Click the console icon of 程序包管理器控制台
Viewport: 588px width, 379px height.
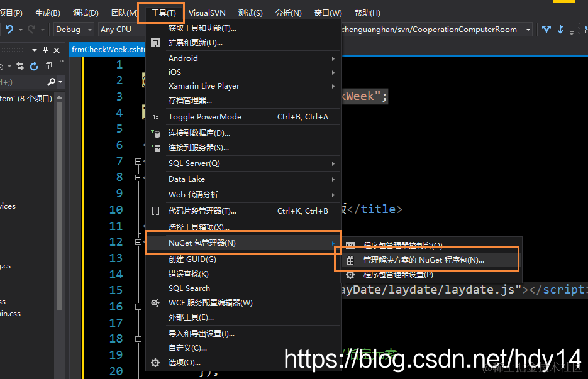(350, 245)
